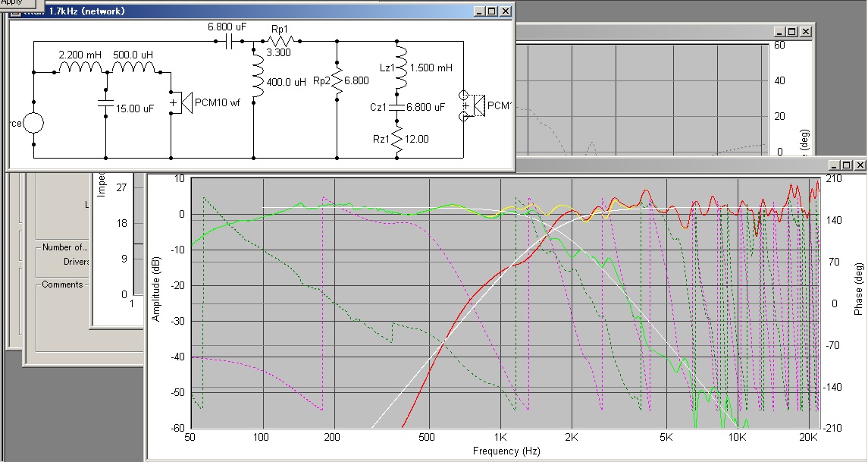This screenshot has width=868, height=462.
Task: Select the Lz1 inductor symbol
Action: (401, 68)
